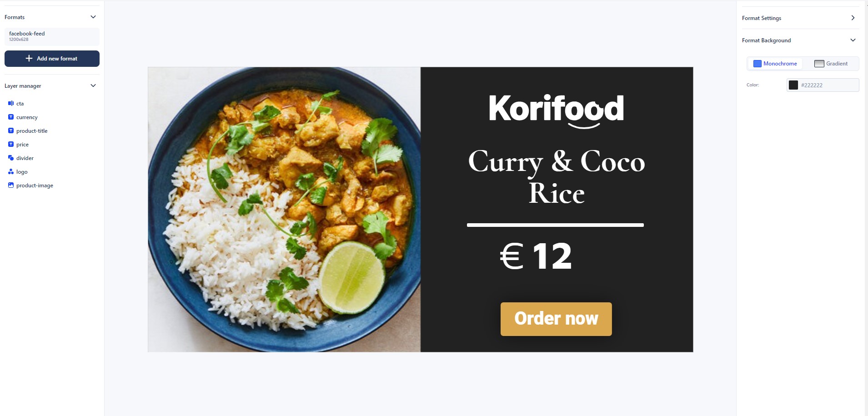868x416 pixels.
Task: Click the price text layer icon
Action: (x=11, y=144)
